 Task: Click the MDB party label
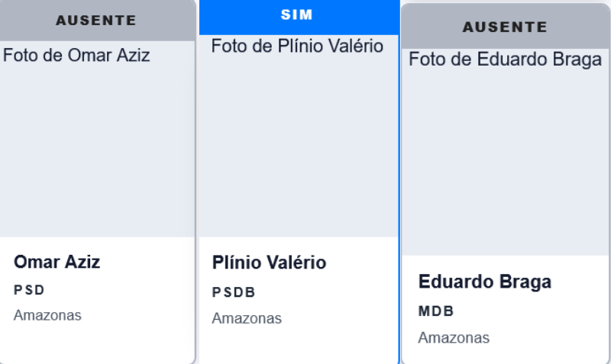pyautogui.click(x=436, y=311)
